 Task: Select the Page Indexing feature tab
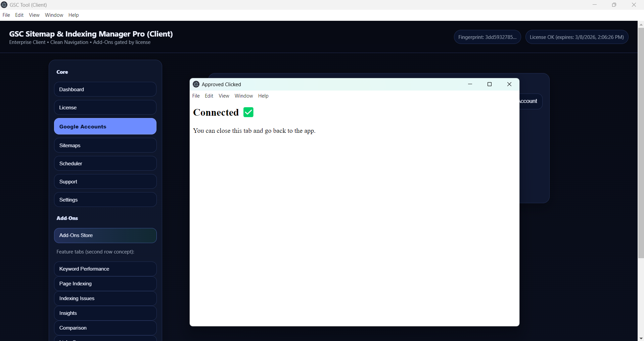(x=105, y=284)
